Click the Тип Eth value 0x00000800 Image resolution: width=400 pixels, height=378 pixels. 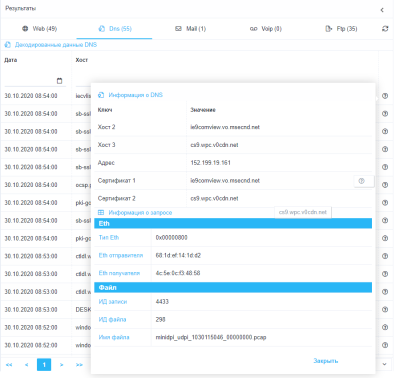point(171,237)
